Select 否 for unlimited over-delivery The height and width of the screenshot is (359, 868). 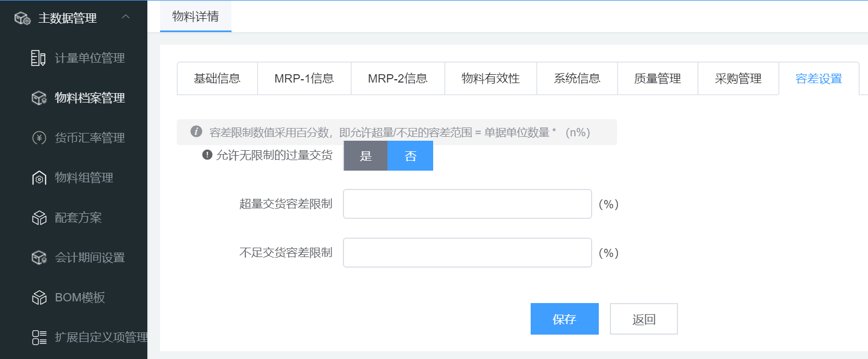point(410,156)
